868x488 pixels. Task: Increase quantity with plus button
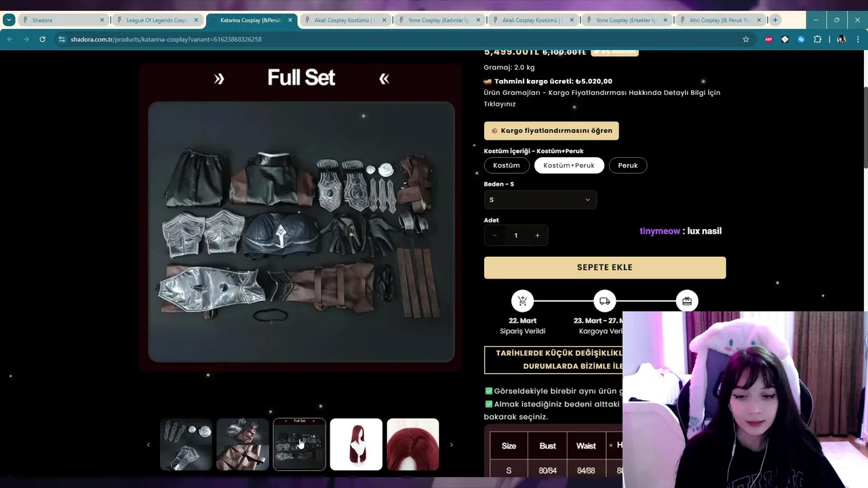coord(537,235)
